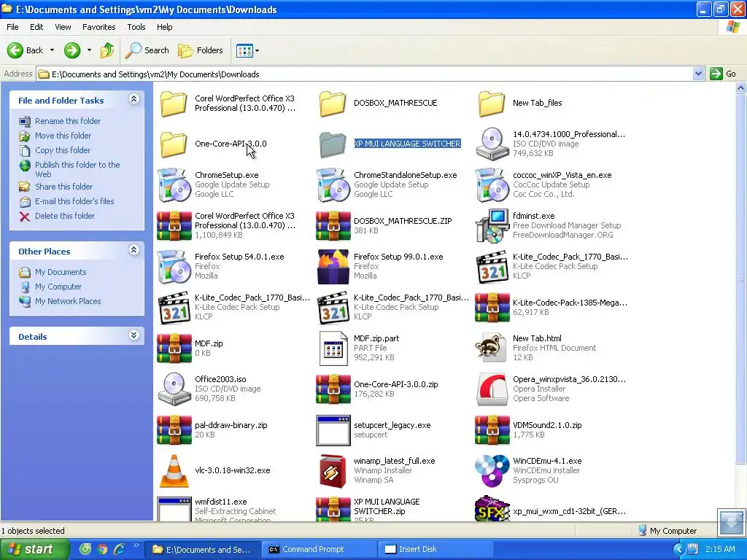Collapse the Other Places panel

(x=134, y=250)
